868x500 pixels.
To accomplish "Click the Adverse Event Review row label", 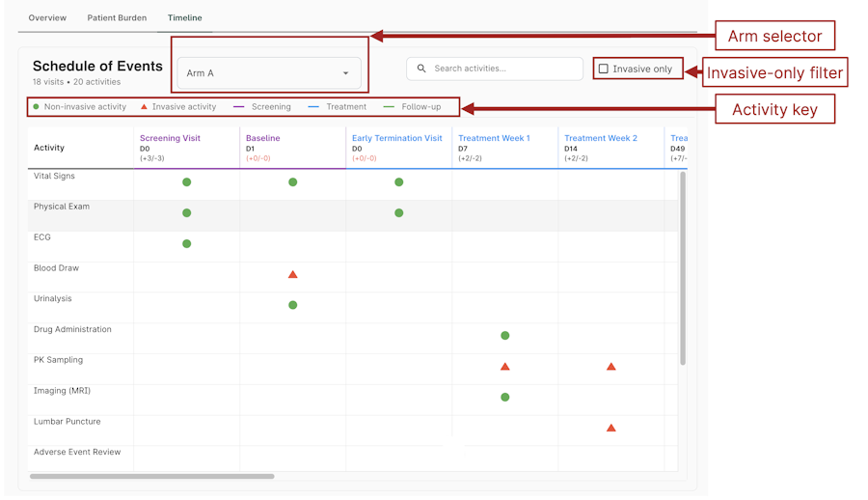I will click(x=77, y=452).
